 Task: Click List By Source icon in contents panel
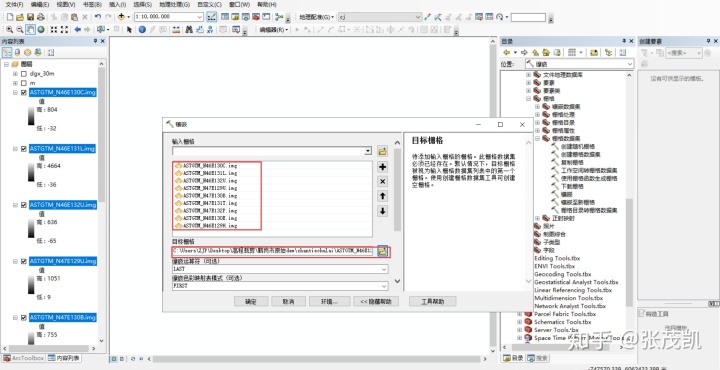(x=17, y=52)
